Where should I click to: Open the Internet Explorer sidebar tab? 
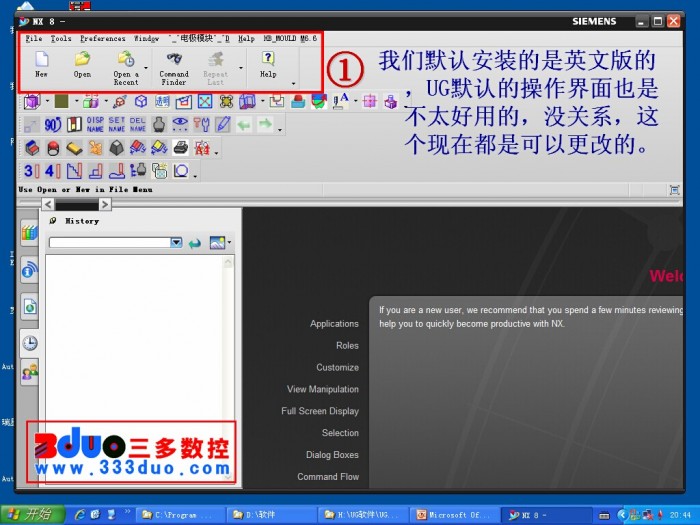click(x=29, y=307)
